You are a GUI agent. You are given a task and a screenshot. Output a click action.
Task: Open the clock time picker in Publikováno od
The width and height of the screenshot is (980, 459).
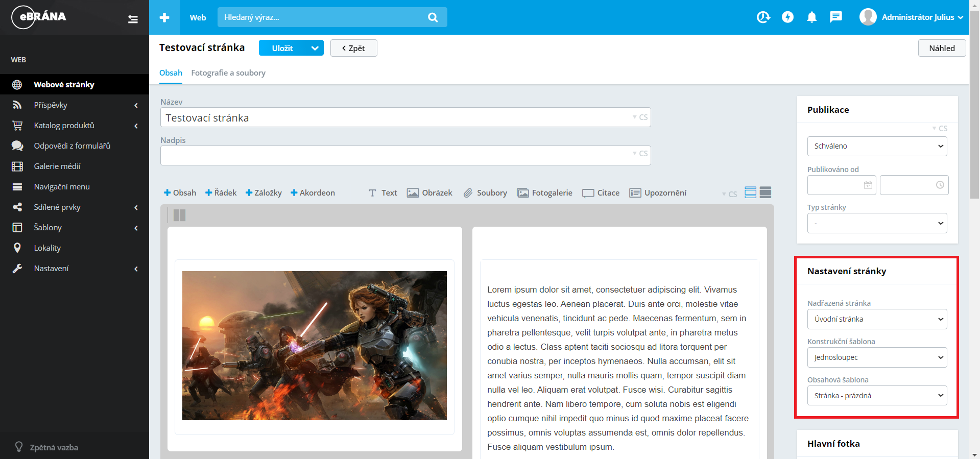click(x=940, y=185)
